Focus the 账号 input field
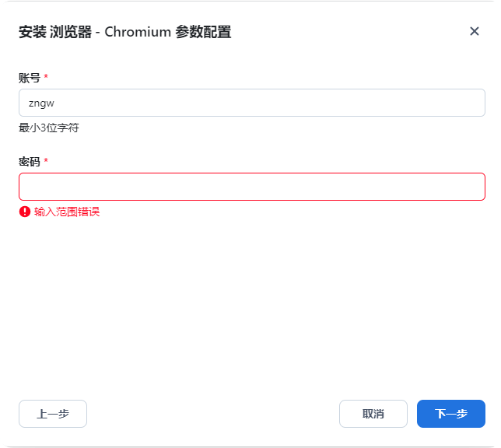 (252, 103)
